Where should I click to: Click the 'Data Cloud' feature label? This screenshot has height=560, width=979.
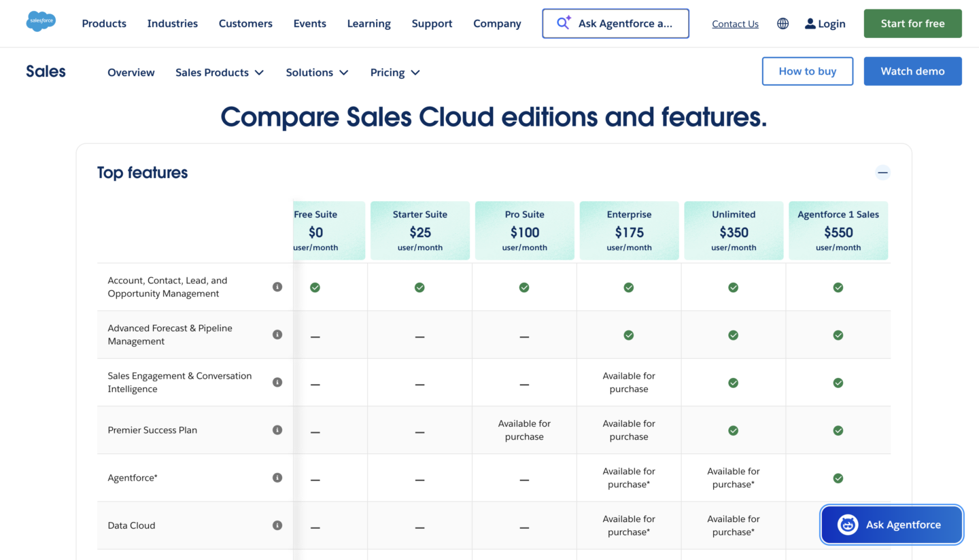131,525
